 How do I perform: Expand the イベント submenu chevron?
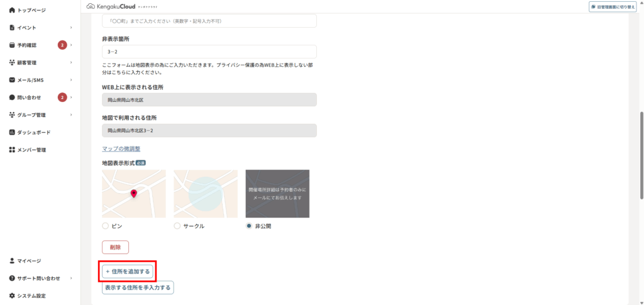(71, 28)
